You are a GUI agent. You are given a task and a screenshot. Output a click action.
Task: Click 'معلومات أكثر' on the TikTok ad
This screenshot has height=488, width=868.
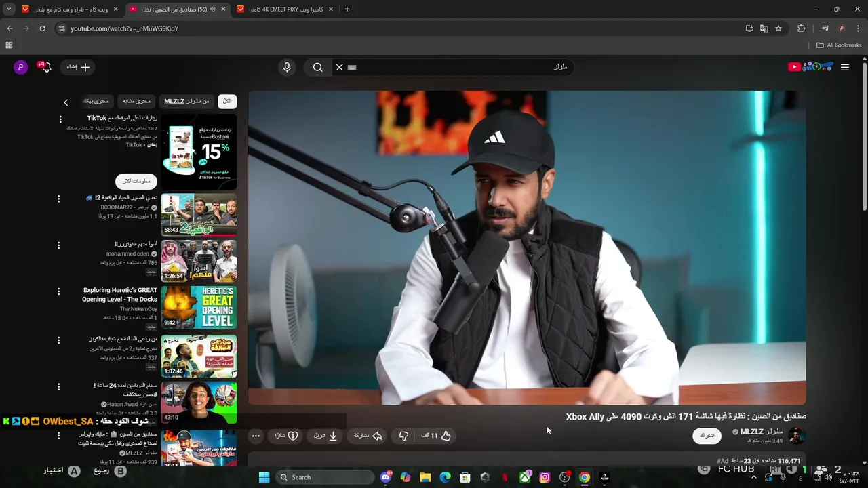136,181
